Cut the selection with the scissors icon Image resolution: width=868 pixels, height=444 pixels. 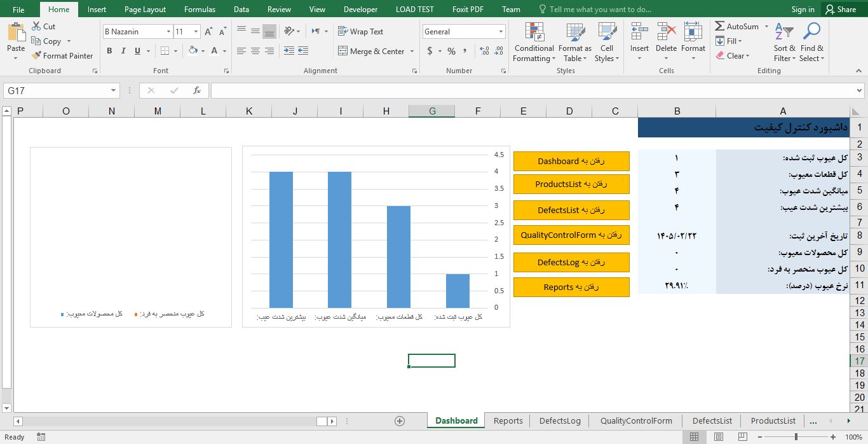coord(36,27)
